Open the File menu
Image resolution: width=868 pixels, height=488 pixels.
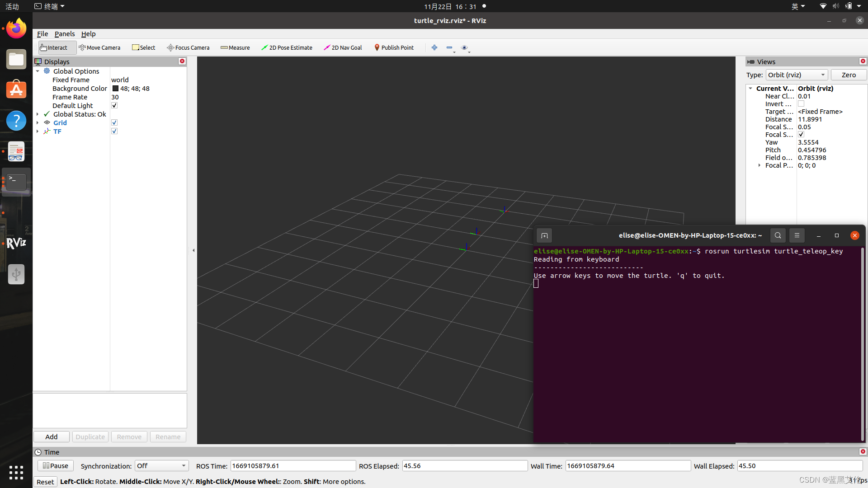coord(42,34)
